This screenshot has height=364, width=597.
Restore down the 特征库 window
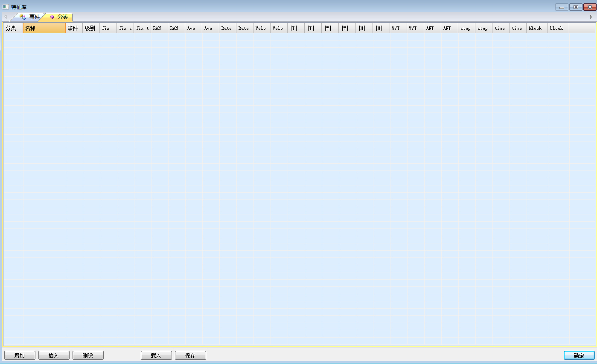576,7
